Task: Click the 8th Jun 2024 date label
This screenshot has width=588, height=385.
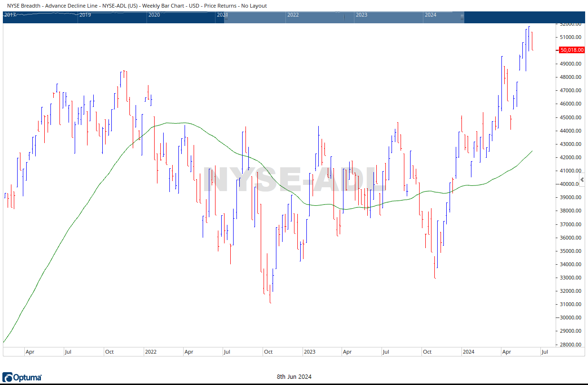Action: point(294,377)
